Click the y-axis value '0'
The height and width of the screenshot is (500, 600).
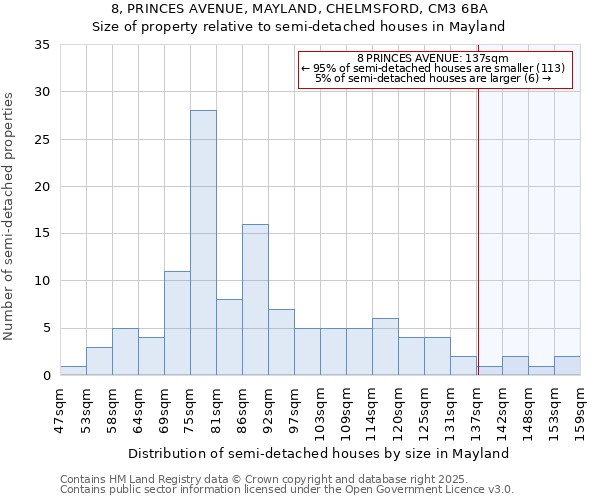47,376
